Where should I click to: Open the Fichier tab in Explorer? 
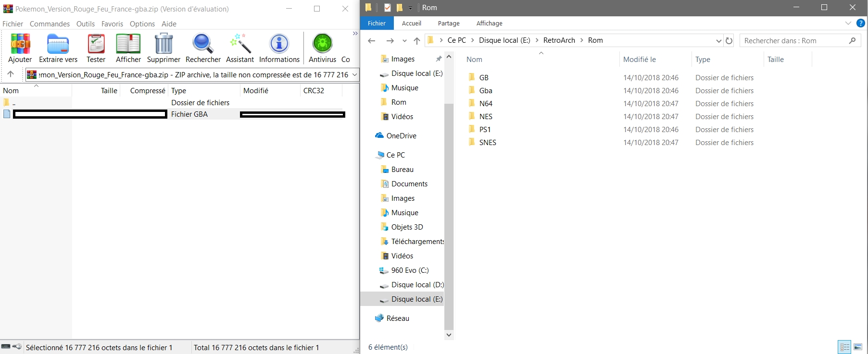click(x=377, y=23)
